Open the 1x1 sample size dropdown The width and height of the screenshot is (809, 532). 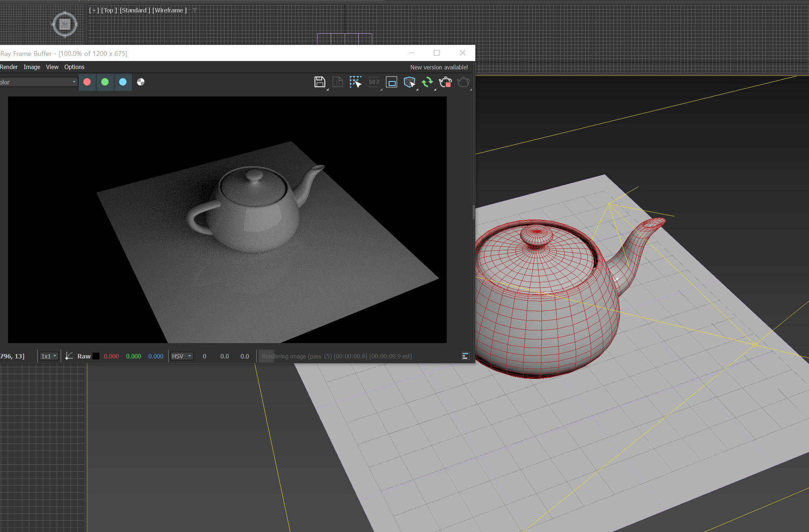pyautogui.click(x=49, y=356)
